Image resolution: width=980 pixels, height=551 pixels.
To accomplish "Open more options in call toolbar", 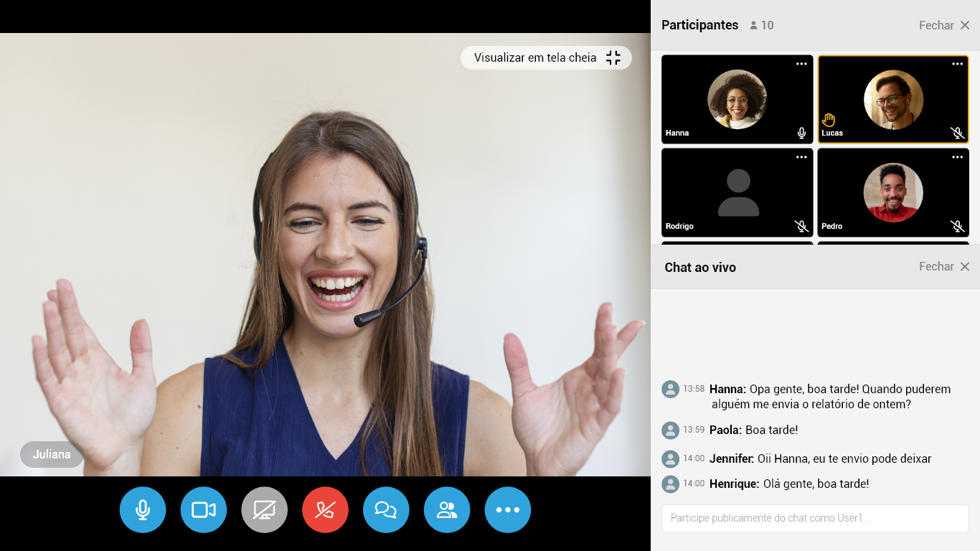I will 508,510.
